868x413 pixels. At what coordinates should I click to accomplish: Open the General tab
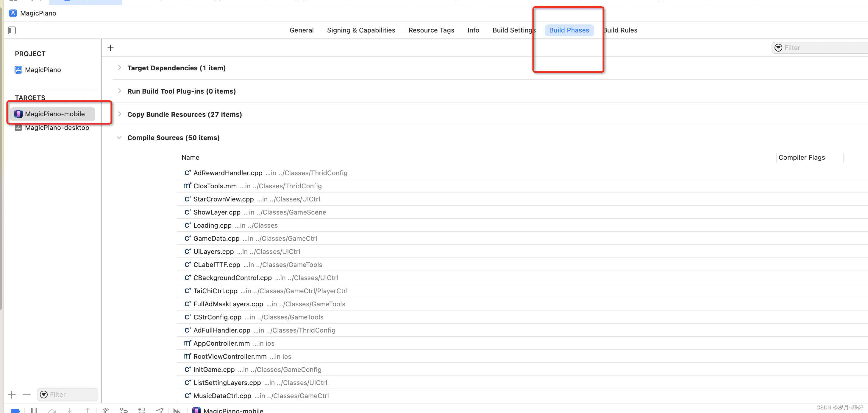302,30
